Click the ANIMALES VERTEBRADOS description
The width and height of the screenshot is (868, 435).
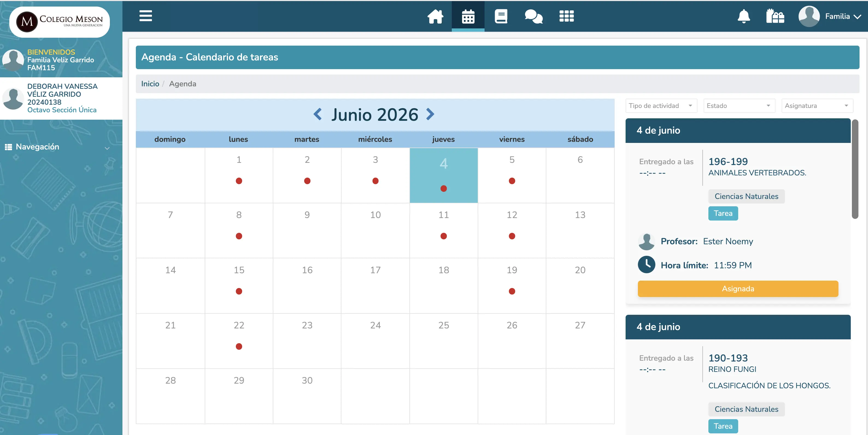757,173
